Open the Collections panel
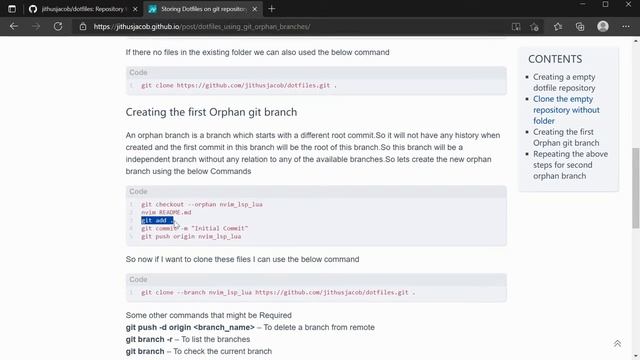The width and height of the screenshot is (640, 360). pyautogui.click(x=580, y=27)
